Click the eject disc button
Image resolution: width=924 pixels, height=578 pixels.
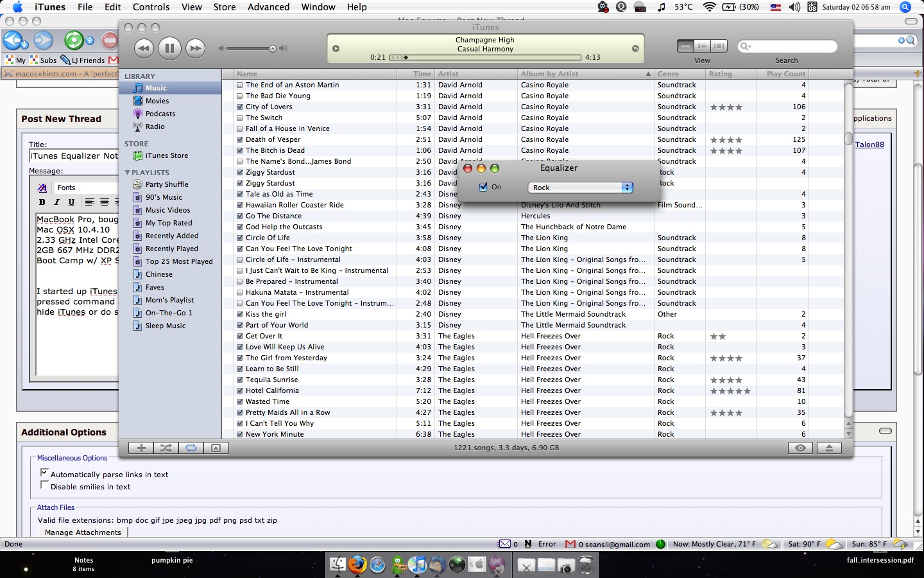pos(829,448)
